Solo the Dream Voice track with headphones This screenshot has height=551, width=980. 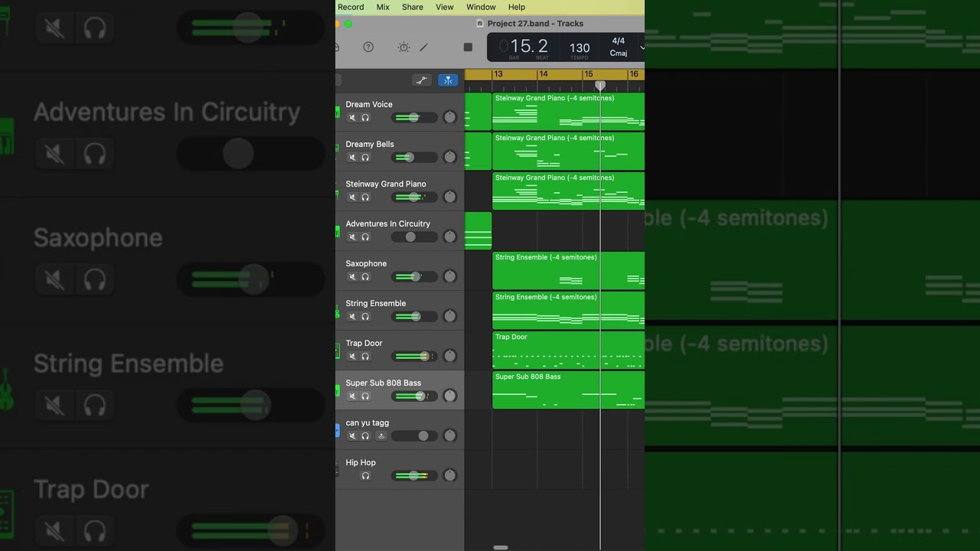click(x=365, y=117)
